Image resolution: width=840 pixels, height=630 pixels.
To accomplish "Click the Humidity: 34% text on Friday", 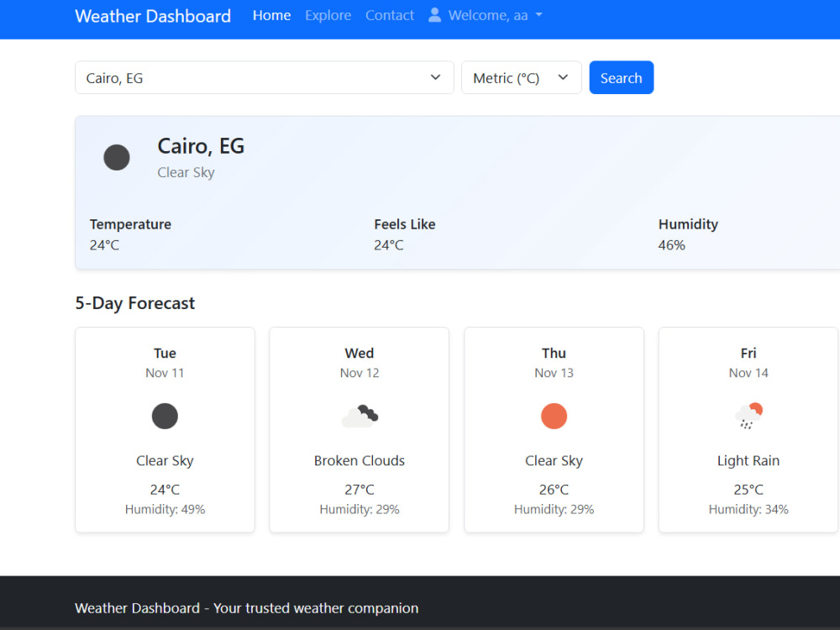I will click(x=748, y=510).
